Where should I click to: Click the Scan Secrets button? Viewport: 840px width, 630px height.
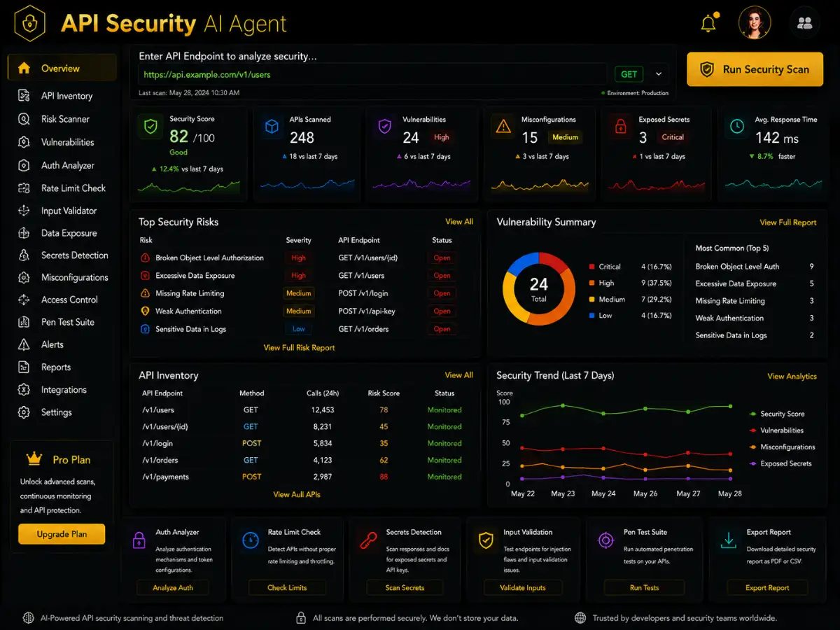[405, 587]
